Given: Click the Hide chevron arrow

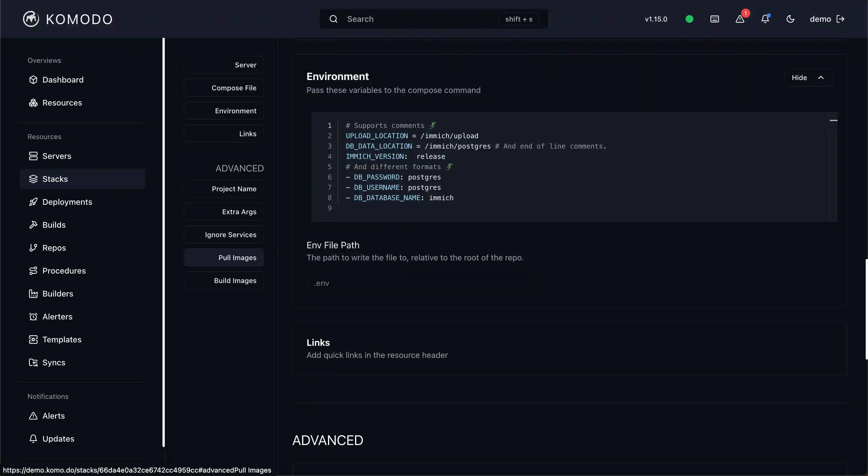Looking at the screenshot, I should [x=821, y=78].
